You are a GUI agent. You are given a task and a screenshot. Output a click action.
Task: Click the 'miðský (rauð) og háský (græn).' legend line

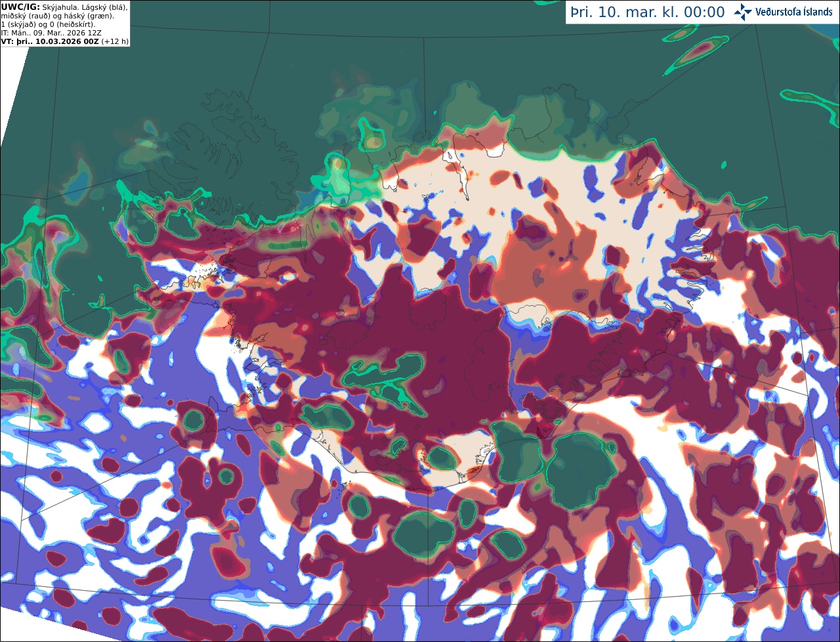(57, 16)
